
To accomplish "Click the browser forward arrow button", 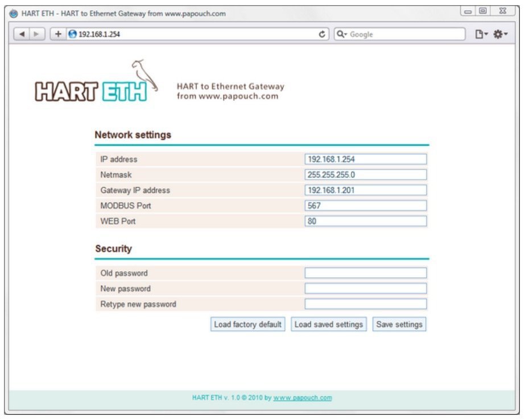I will coord(36,34).
